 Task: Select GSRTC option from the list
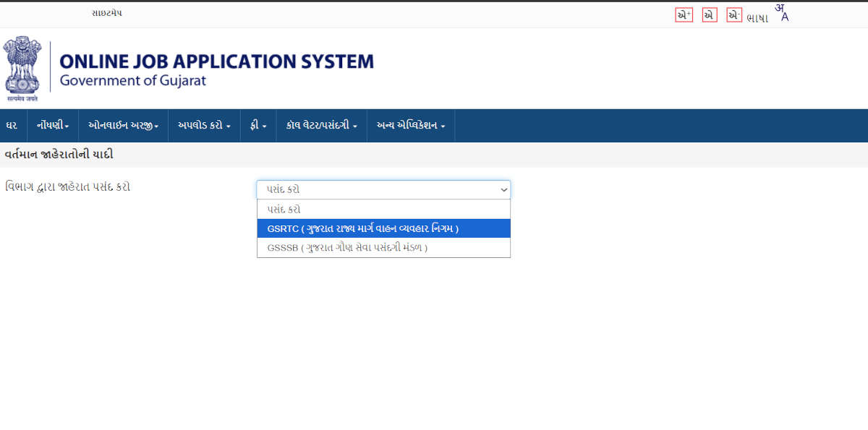pos(383,228)
